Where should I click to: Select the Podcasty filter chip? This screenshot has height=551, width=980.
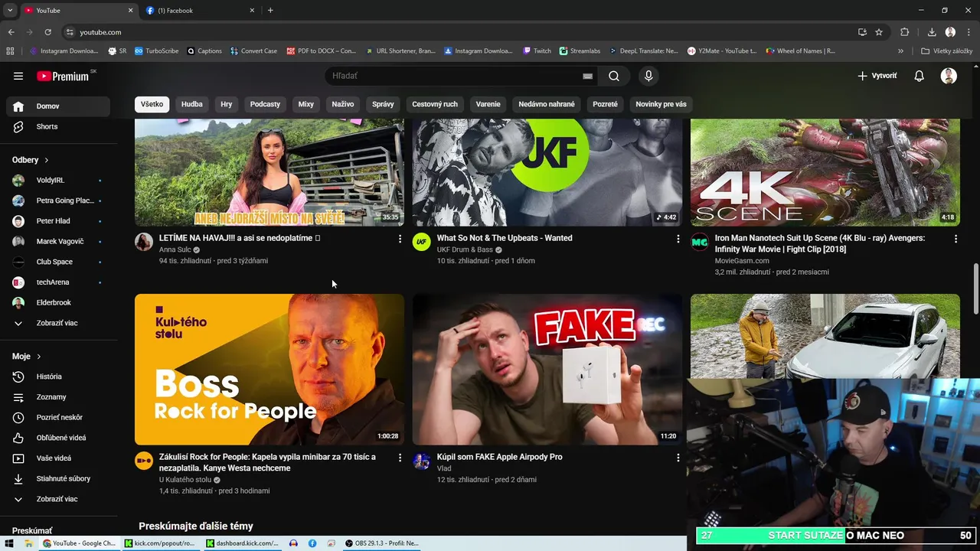click(265, 104)
